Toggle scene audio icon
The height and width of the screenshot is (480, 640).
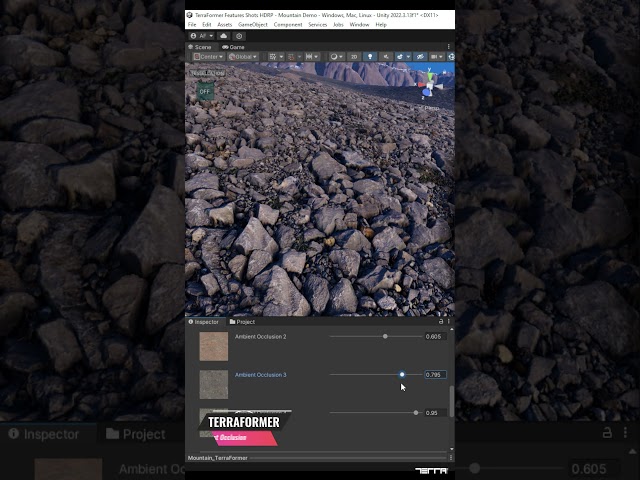click(x=385, y=57)
